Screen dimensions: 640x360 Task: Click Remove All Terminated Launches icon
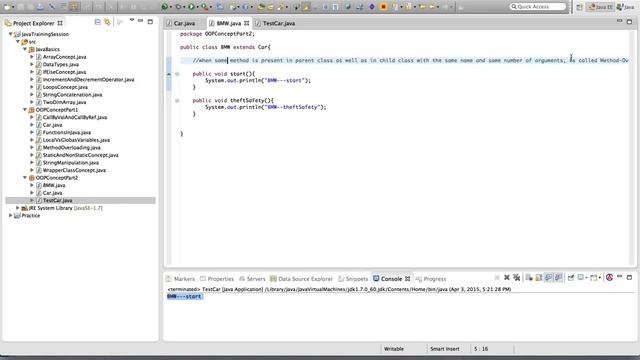[x=517, y=278]
